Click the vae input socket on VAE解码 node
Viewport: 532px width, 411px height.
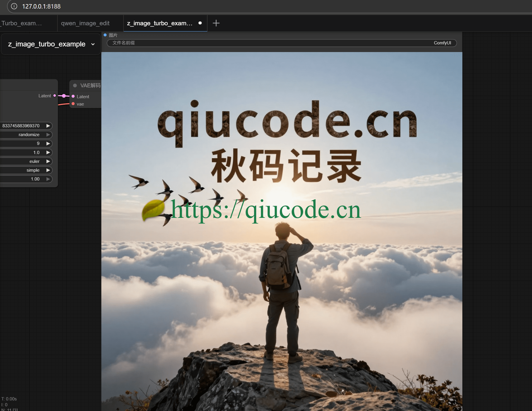(x=73, y=104)
